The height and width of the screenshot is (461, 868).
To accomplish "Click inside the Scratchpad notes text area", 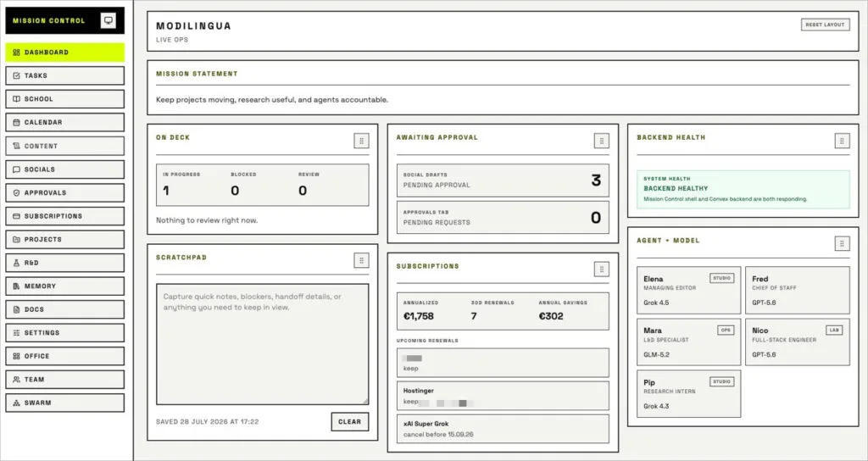I will (x=263, y=344).
